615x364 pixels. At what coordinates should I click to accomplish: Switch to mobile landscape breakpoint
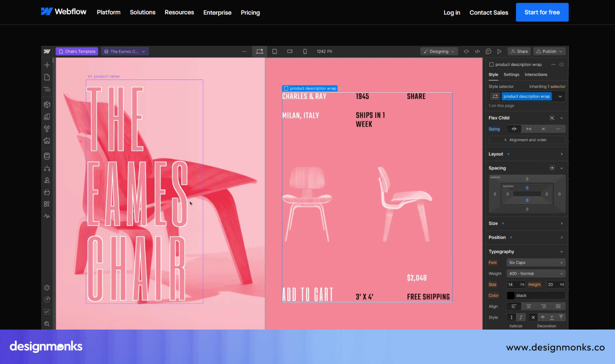coord(290,51)
